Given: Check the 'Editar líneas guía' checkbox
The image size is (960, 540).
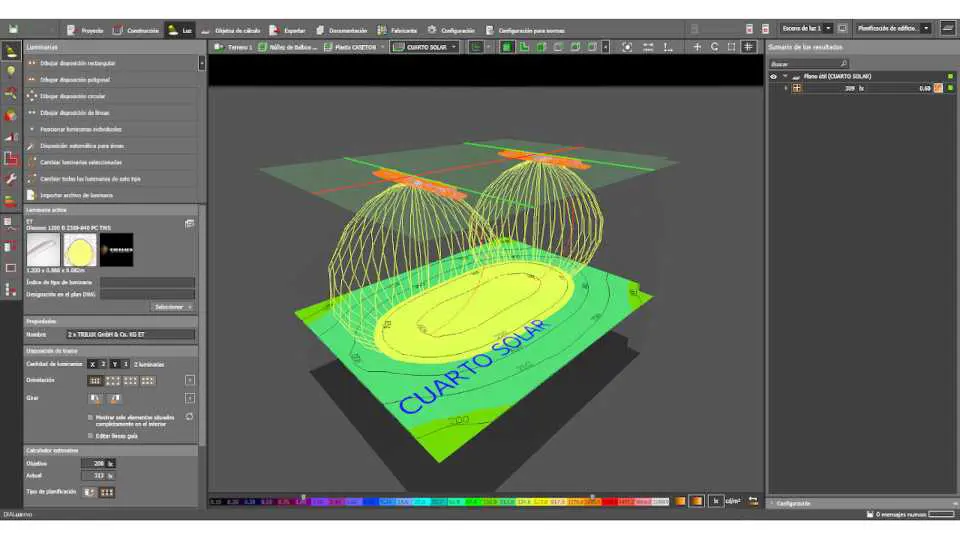Looking at the screenshot, I should point(91,436).
